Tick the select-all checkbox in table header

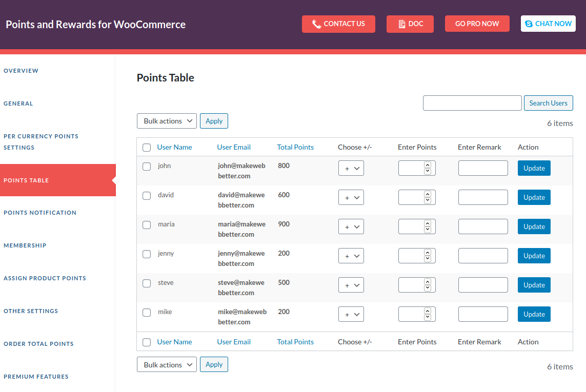click(x=147, y=148)
